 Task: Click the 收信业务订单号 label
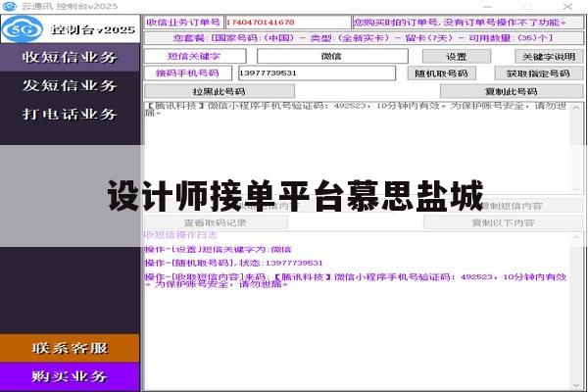(183, 23)
